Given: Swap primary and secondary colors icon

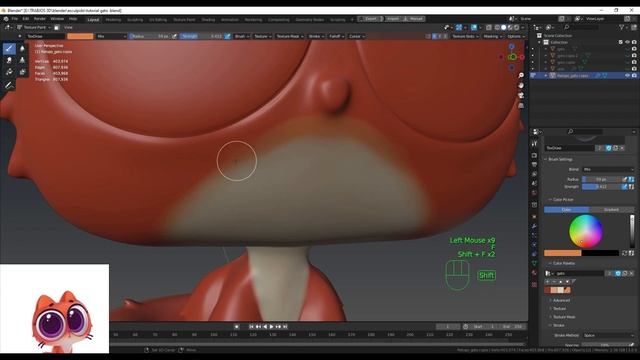Looking at the screenshot, I should point(624,253).
